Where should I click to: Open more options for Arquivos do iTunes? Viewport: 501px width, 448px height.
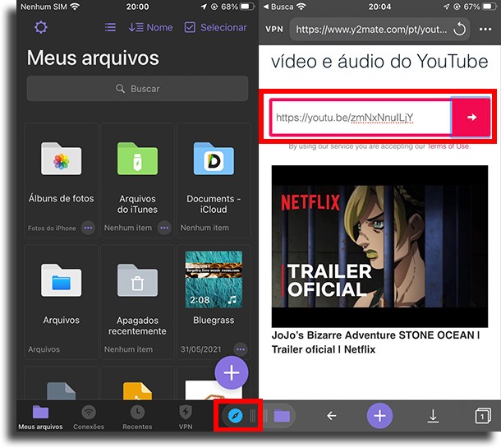point(164,228)
